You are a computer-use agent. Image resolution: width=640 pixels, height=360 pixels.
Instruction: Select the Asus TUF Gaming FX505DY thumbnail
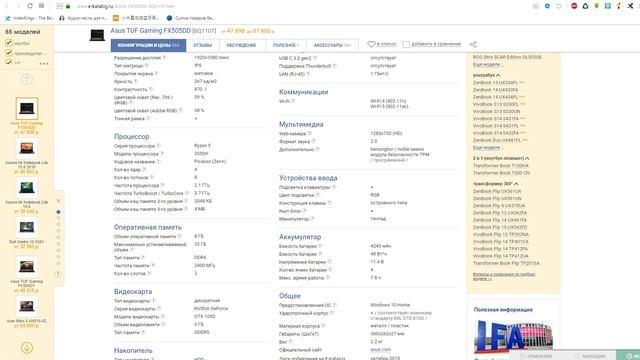[27, 266]
